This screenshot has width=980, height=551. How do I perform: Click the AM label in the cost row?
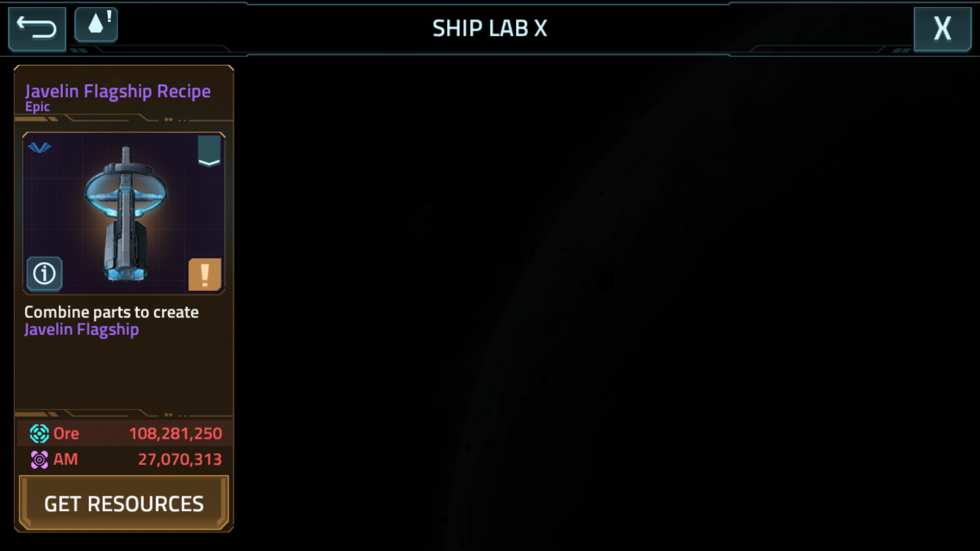point(65,459)
